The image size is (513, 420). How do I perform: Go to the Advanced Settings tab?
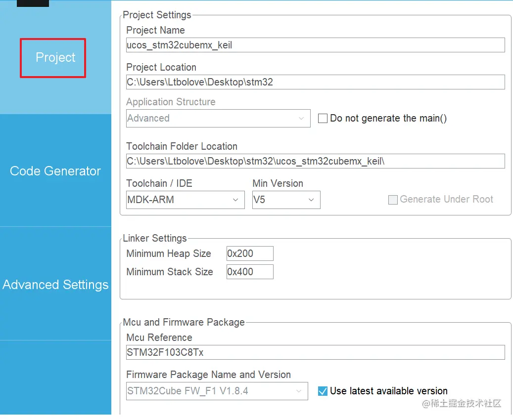click(55, 285)
